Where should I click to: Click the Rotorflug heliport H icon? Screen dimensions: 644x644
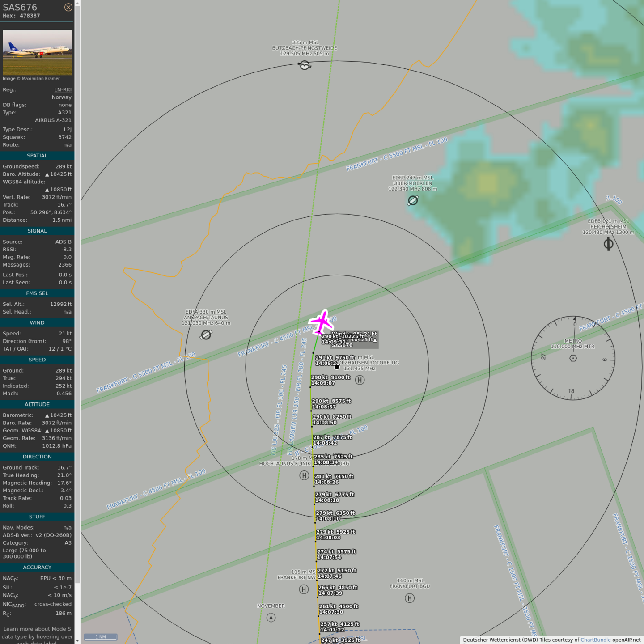point(360,380)
